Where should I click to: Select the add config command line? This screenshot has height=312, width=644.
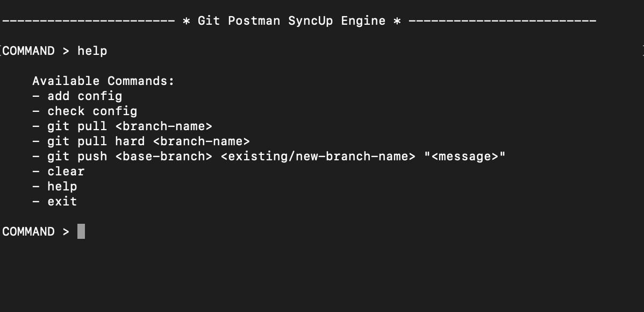(84, 96)
